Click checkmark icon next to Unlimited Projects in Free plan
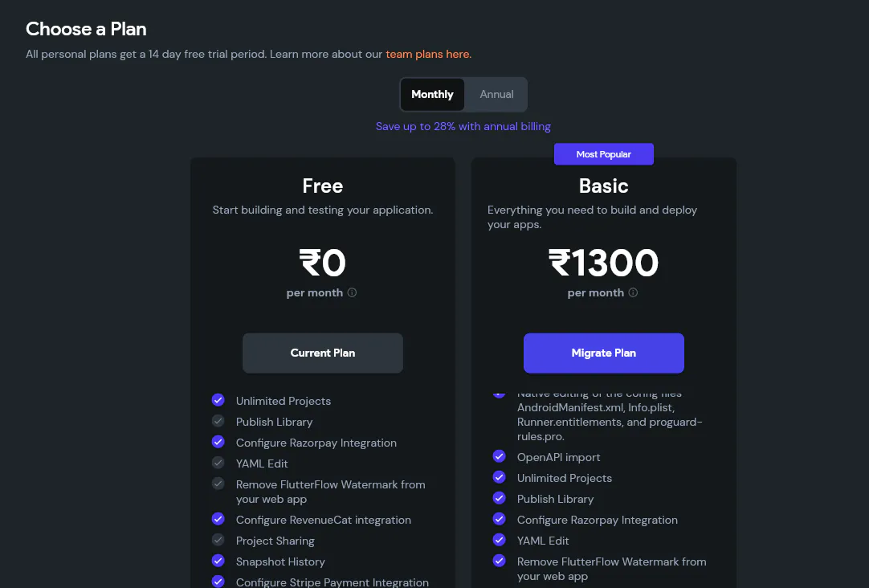The height and width of the screenshot is (588, 869). (x=218, y=400)
